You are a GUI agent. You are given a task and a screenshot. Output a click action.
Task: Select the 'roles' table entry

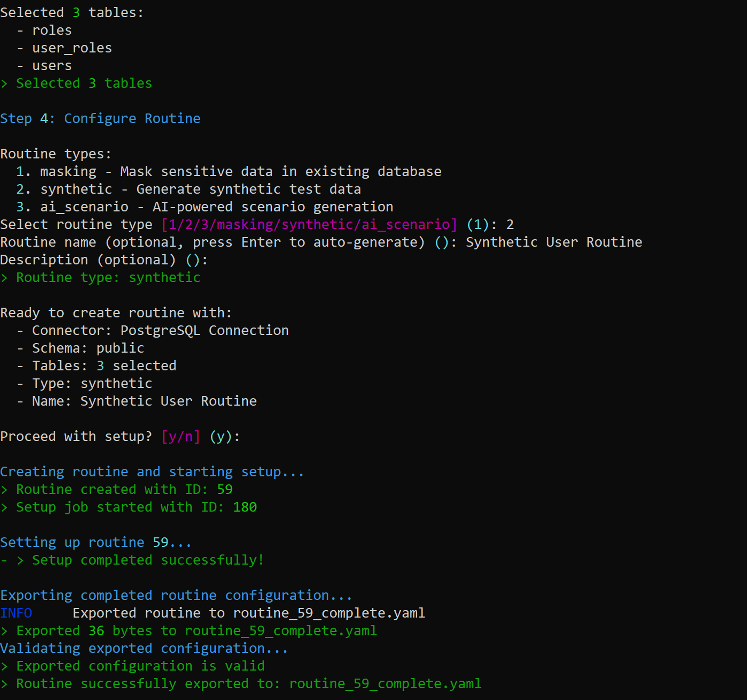[x=51, y=30]
